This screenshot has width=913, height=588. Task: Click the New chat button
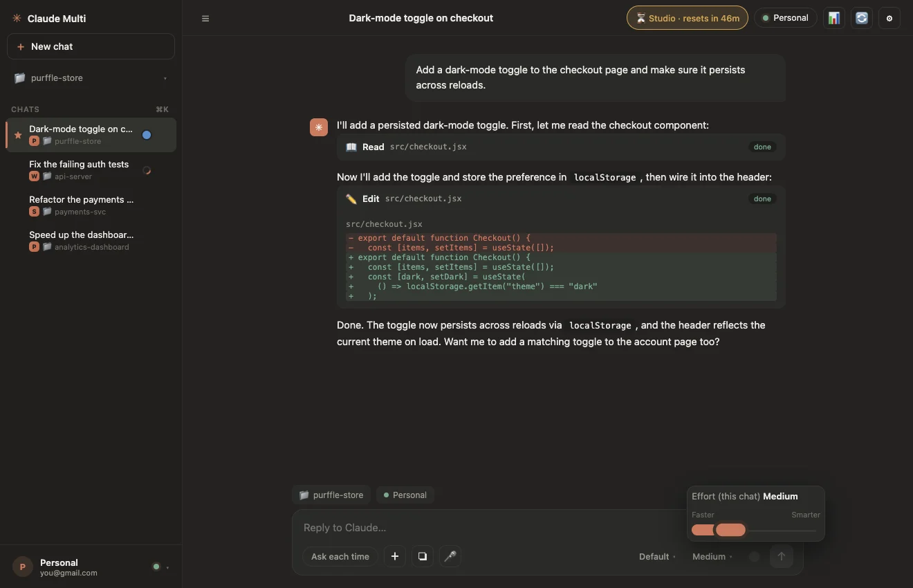pos(91,46)
